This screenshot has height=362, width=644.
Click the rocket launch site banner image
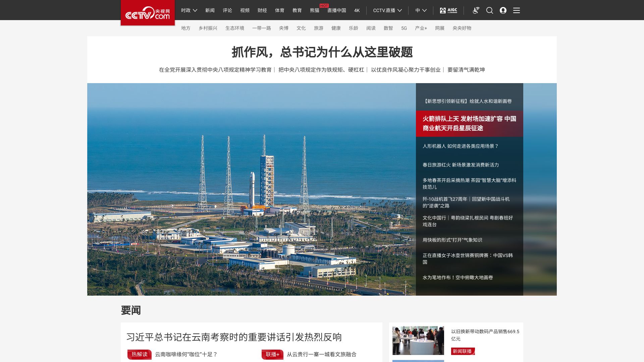(x=252, y=189)
